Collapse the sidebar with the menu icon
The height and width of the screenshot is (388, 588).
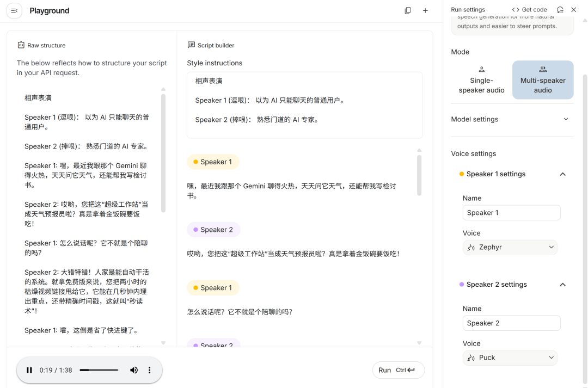click(14, 10)
